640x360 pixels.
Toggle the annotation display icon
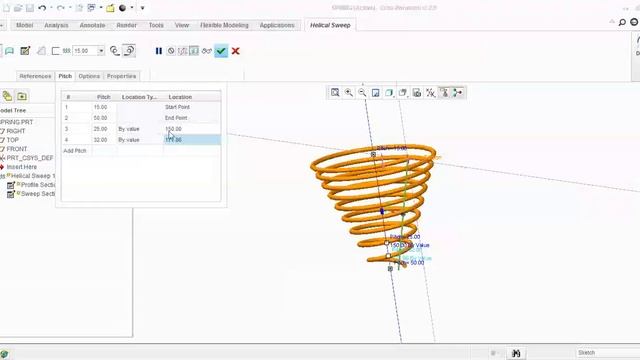pos(444,93)
